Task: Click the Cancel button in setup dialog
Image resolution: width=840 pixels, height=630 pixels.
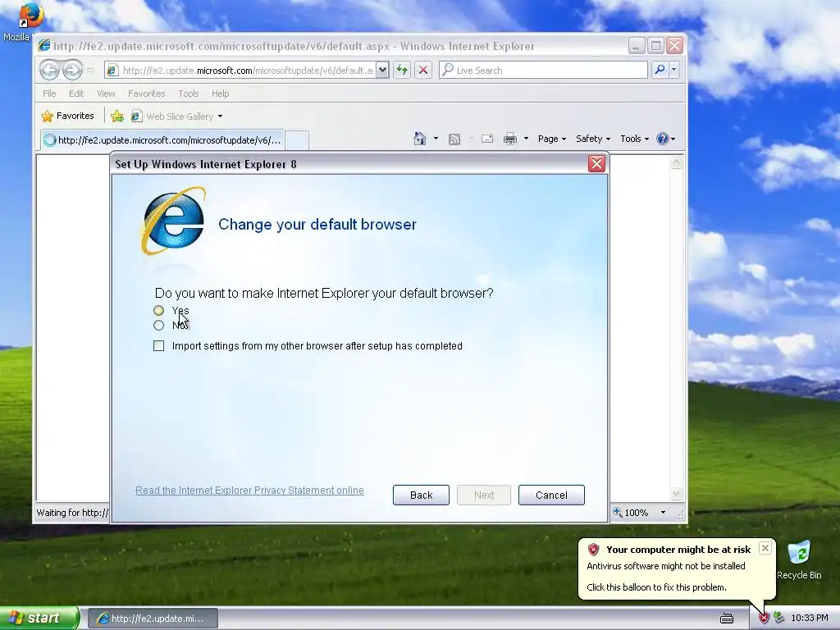Action: pyautogui.click(x=551, y=495)
